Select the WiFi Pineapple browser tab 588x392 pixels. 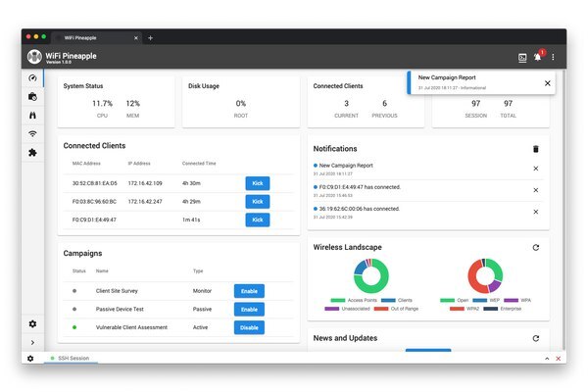pos(98,37)
